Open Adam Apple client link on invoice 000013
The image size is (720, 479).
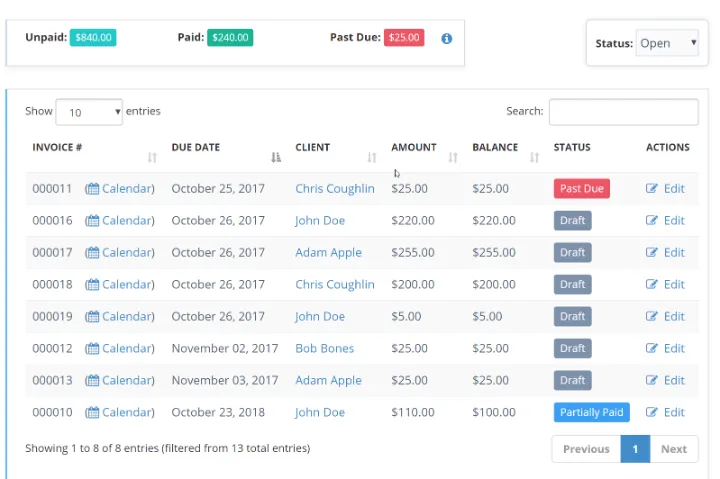pos(328,380)
